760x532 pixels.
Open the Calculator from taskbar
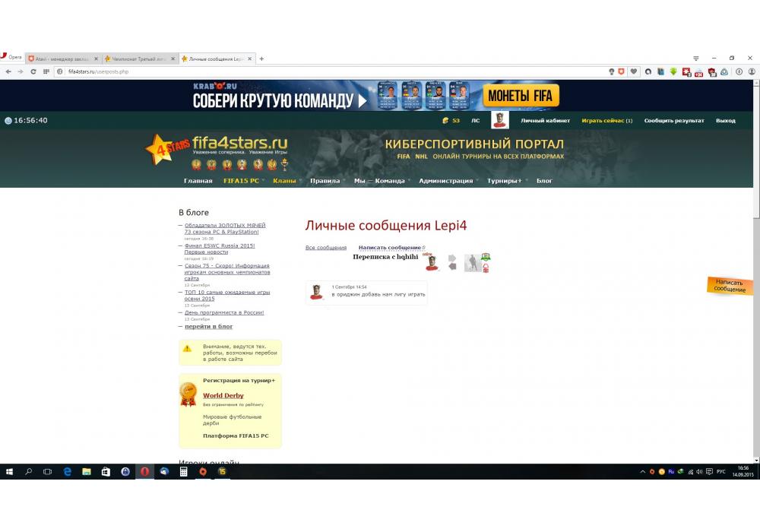[x=183, y=471]
